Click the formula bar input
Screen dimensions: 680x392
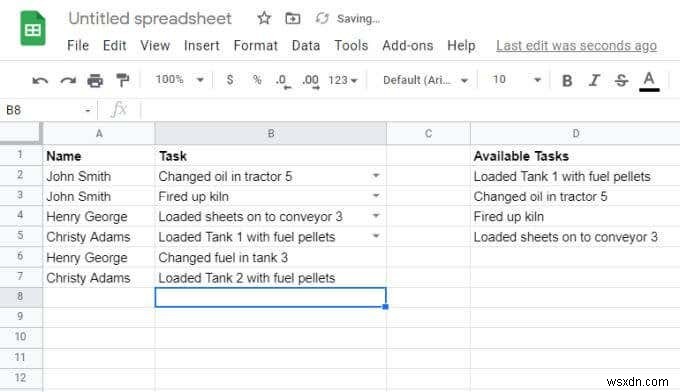[x=410, y=110]
